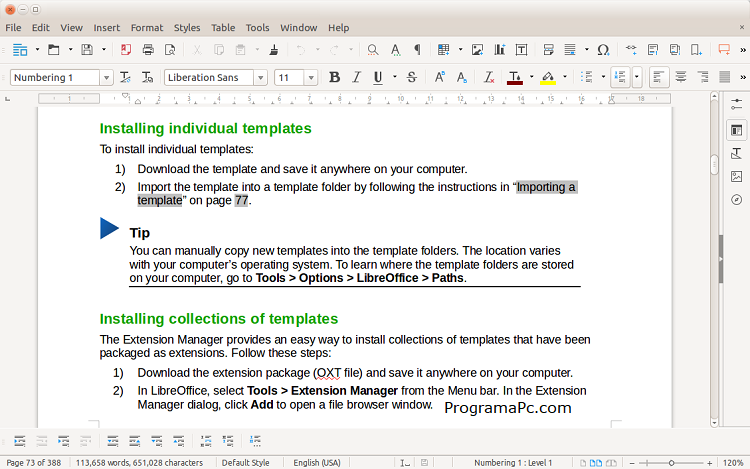This screenshot has width=750, height=469.
Task: Expand the Liberation Sans font dropdown
Action: pyautogui.click(x=261, y=77)
